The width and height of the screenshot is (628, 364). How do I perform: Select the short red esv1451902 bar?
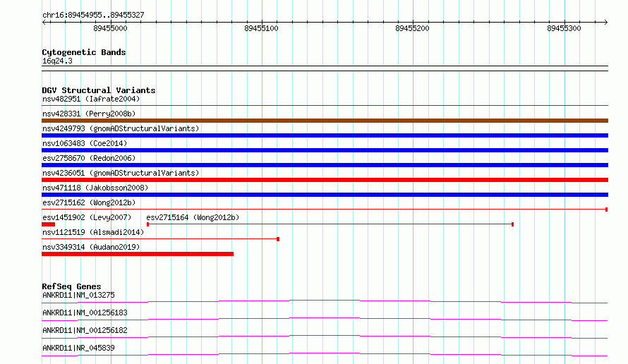click(x=49, y=224)
